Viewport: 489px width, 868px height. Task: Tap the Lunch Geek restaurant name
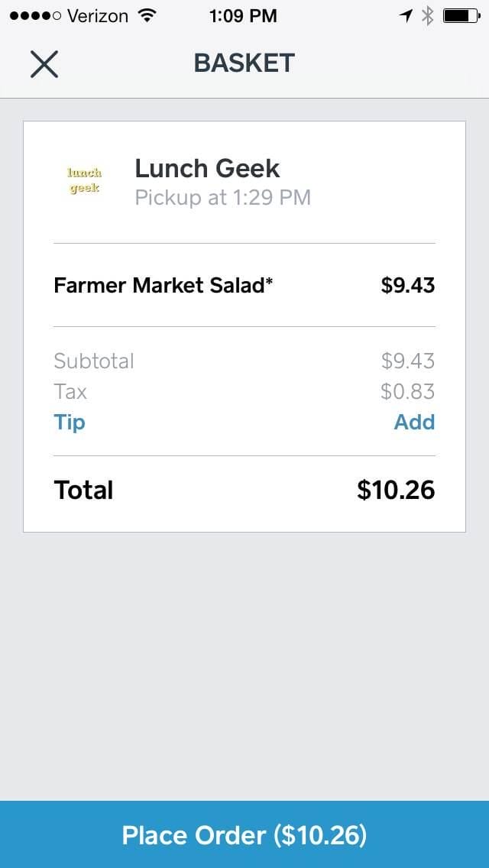206,168
